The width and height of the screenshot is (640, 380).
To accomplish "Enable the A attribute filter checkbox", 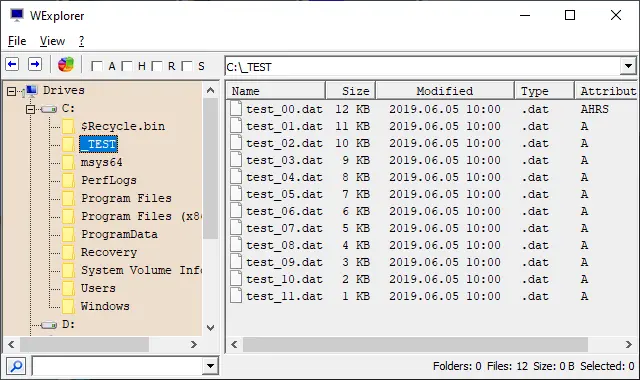I will coord(97,66).
